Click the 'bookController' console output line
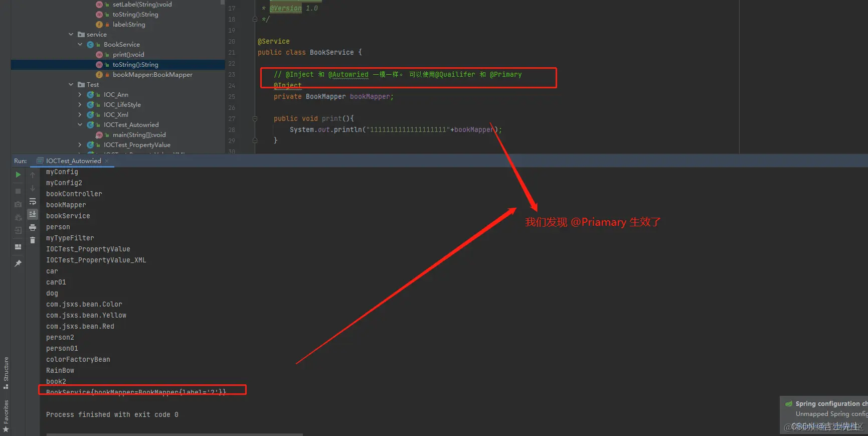The height and width of the screenshot is (436, 868). [74, 194]
